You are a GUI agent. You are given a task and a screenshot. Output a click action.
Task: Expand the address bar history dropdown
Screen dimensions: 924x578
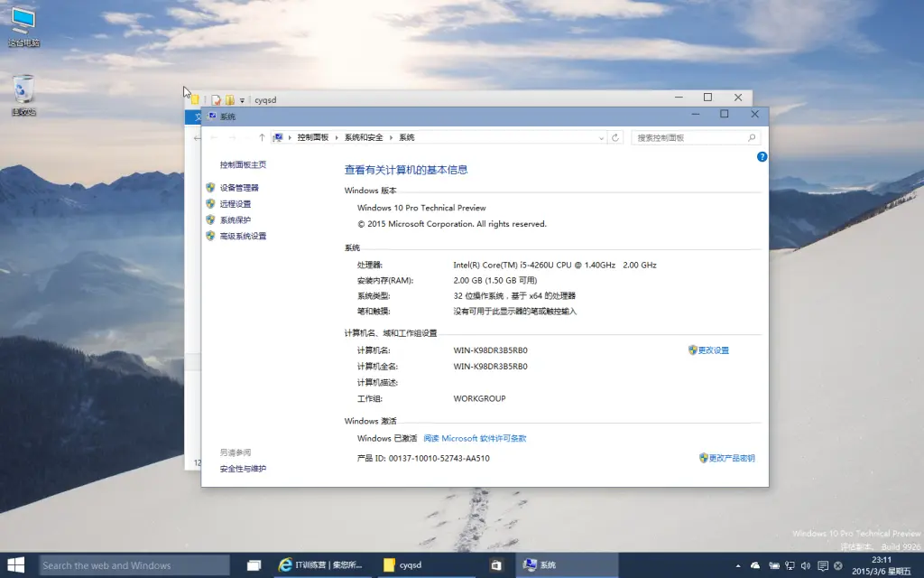pyautogui.click(x=601, y=138)
